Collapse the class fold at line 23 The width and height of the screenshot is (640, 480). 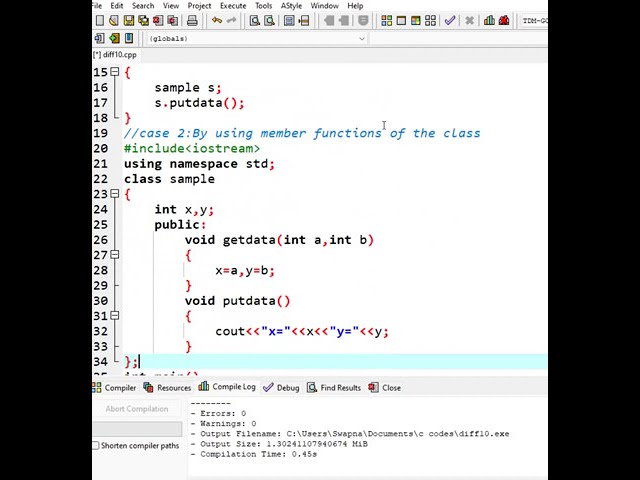click(x=115, y=194)
